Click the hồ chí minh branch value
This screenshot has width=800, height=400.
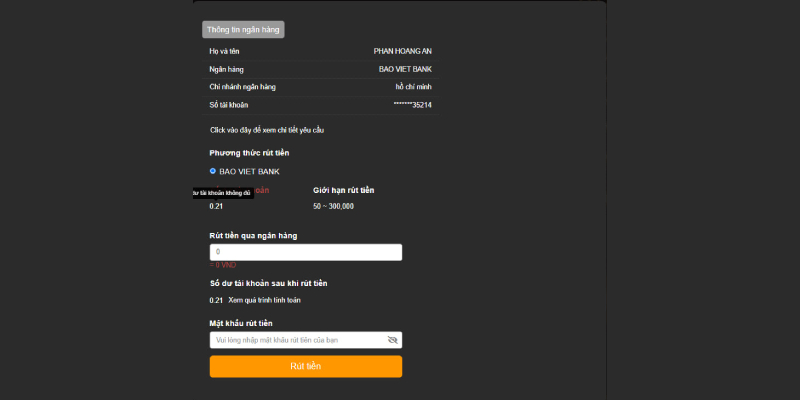click(x=413, y=87)
